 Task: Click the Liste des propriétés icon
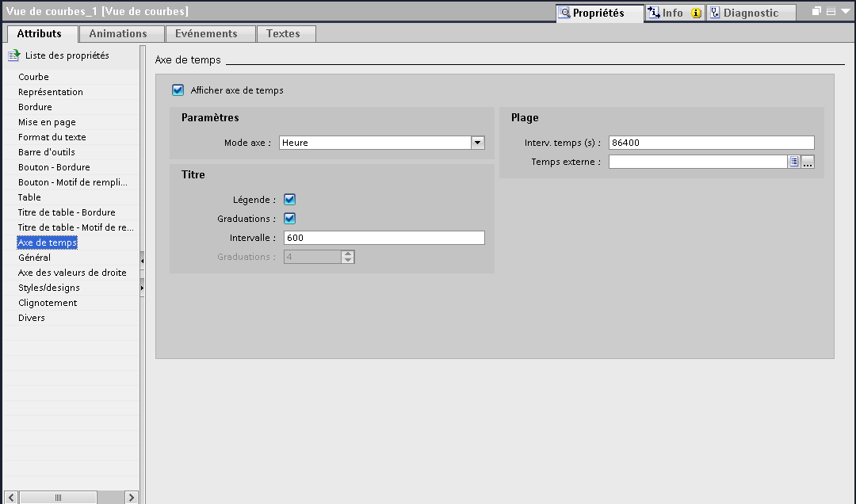[13, 55]
